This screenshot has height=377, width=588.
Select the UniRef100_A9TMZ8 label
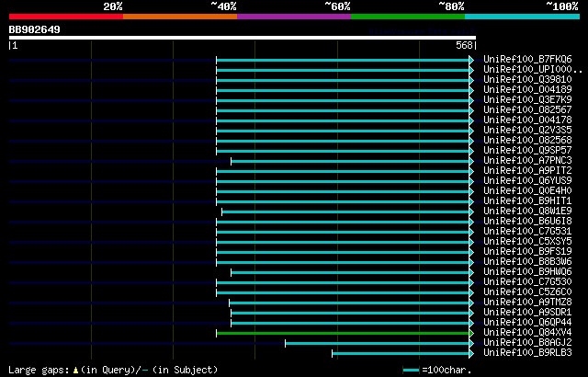[x=527, y=303]
